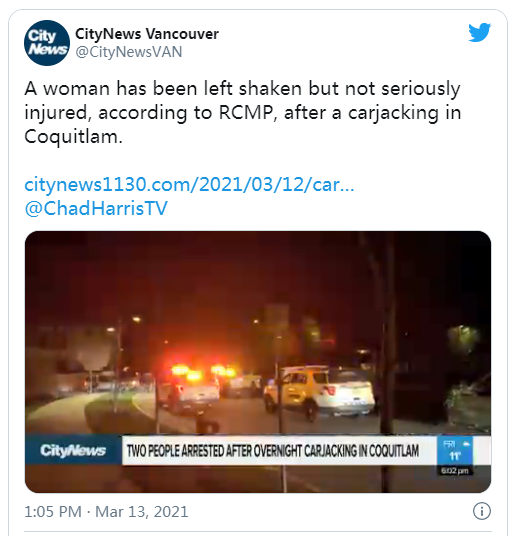The image size is (512, 536).
Task: Open the @CityNewsVAN handle
Action: pos(129,52)
